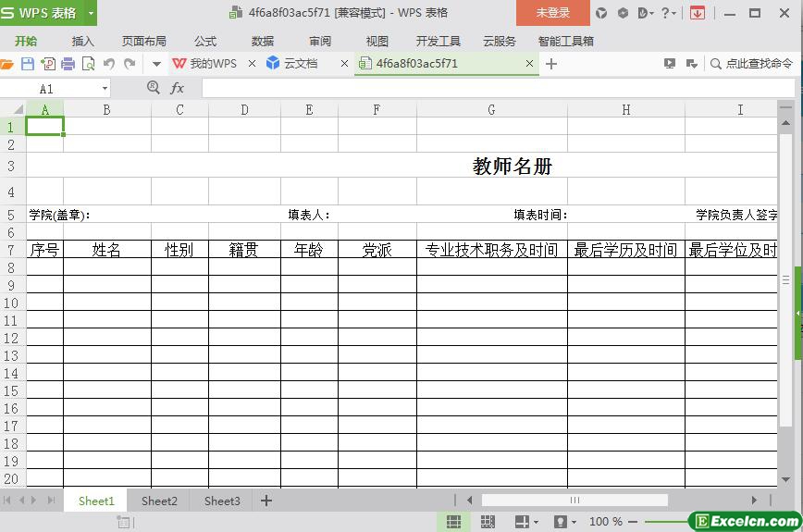Screen dimensions: 803x532
Task: Add a new sheet with plus icon
Action: 266,501
